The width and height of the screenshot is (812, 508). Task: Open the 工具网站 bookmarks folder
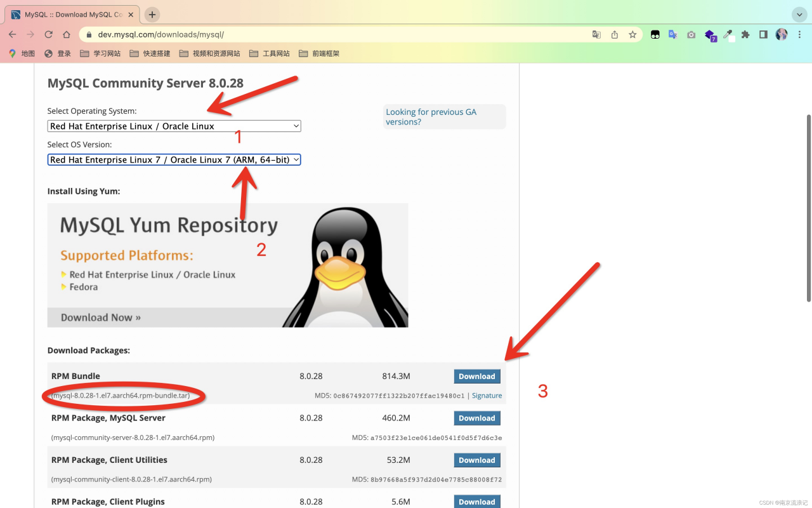pyautogui.click(x=270, y=53)
